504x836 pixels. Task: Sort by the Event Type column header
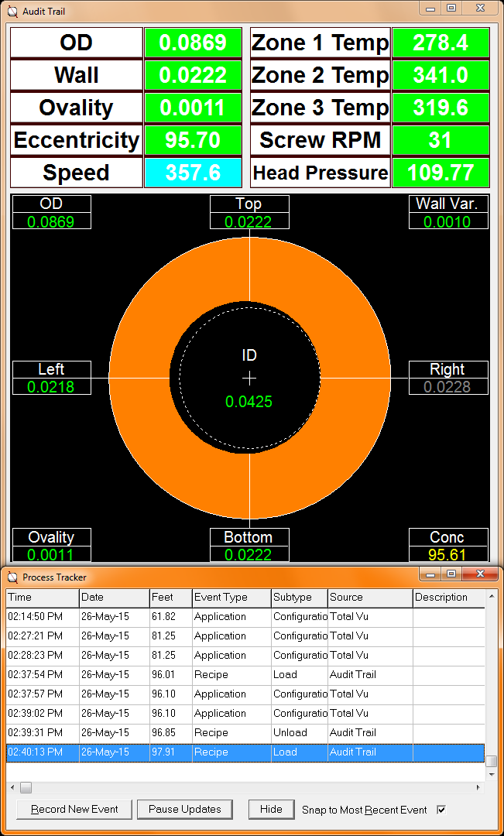[x=230, y=598]
